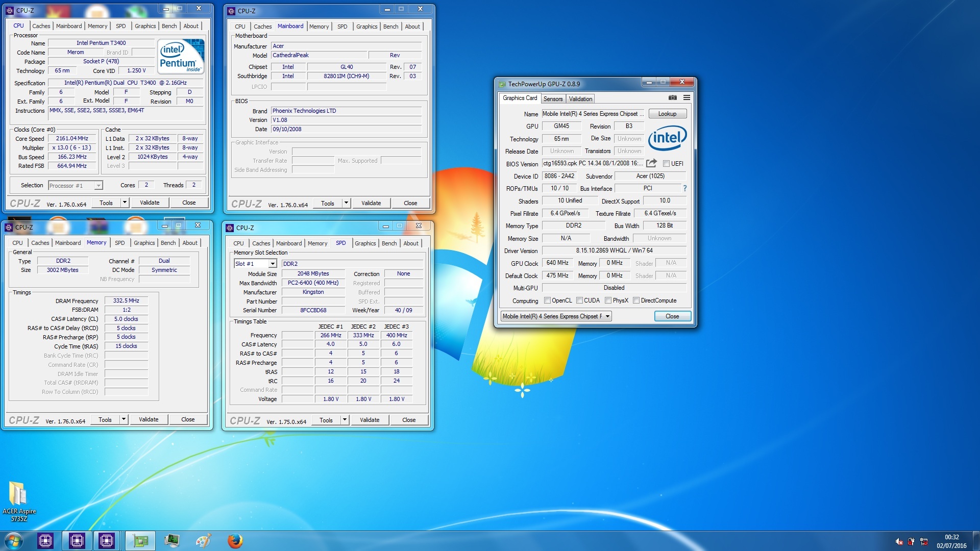980x551 pixels.
Task: Click title icon of CPU-Z Memory window
Action: (x=9, y=227)
